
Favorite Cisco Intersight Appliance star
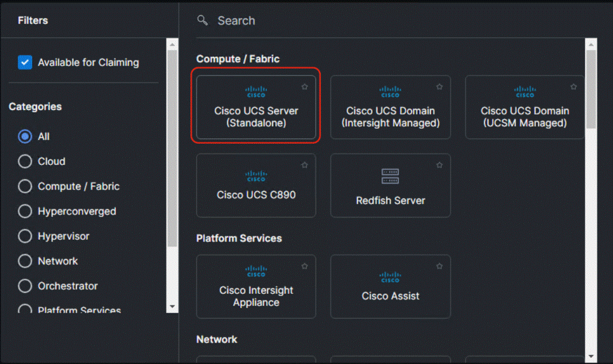[x=305, y=267]
